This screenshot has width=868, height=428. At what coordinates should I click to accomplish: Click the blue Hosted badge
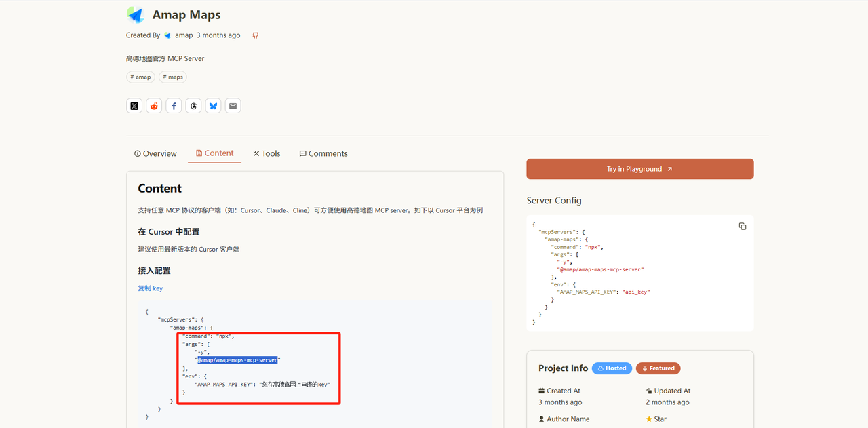click(612, 368)
